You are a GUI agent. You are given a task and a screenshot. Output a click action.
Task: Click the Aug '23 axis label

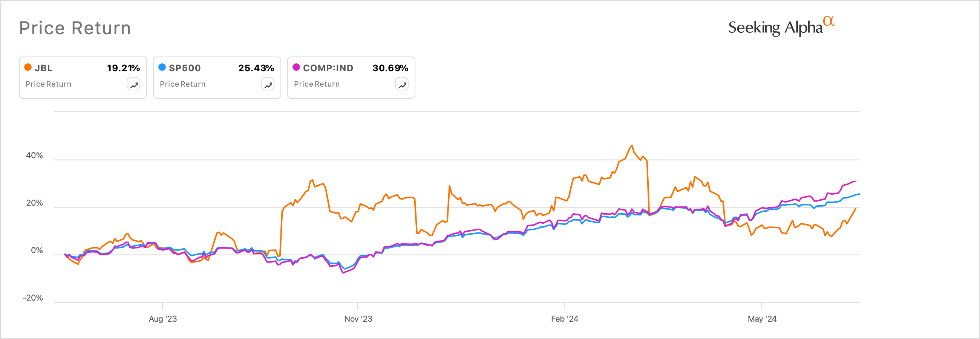[163, 319]
